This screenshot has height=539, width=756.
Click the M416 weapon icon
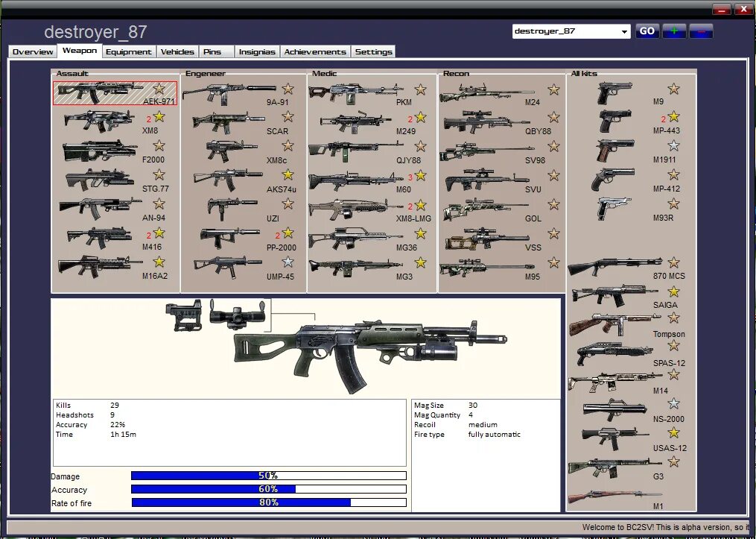click(x=99, y=237)
